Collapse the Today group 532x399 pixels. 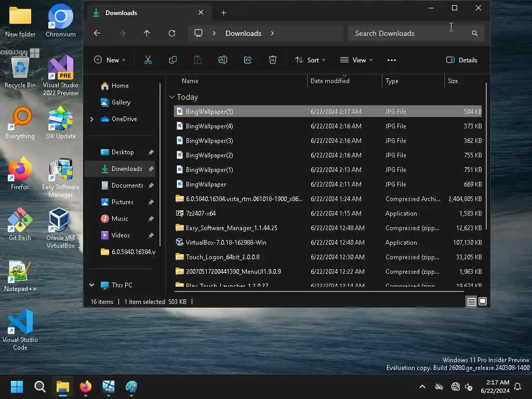[172, 97]
